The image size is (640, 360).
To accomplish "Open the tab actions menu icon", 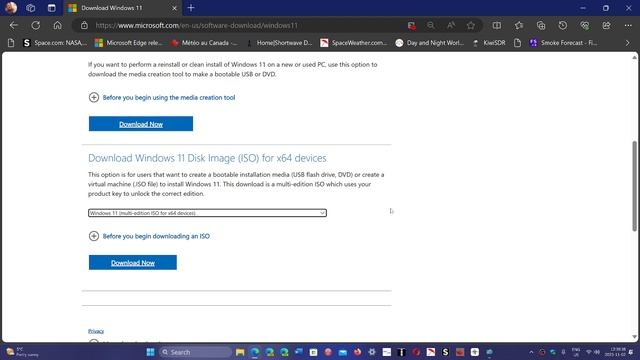I will tap(51, 8).
